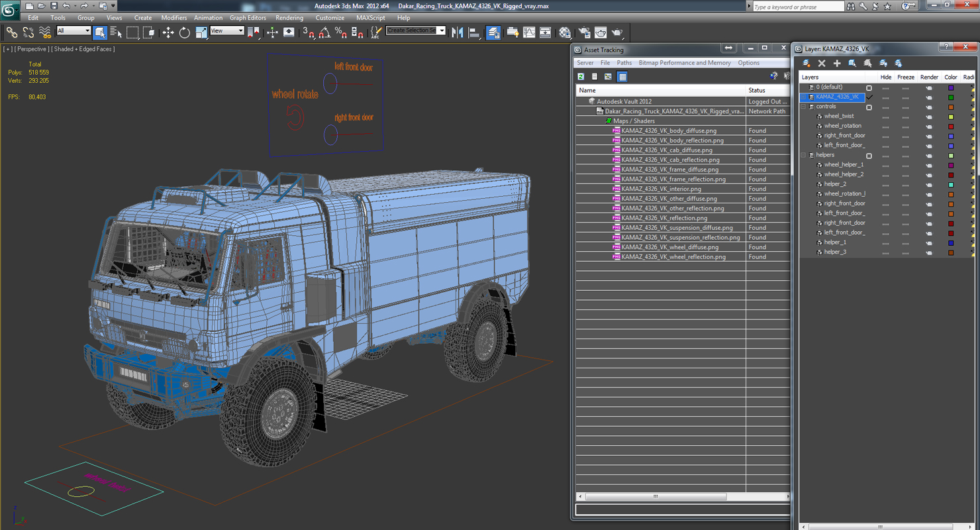Image resolution: width=980 pixels, height=530 pixels.
Task: Click the Align tool
Action: (x=474, y=32)
